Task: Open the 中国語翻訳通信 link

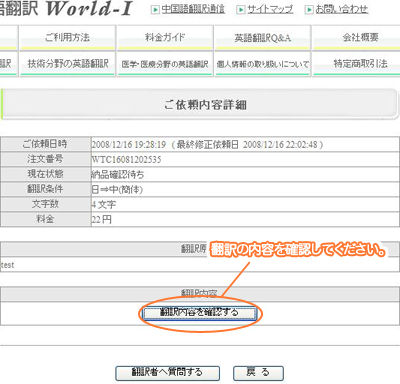Action: click(193, 9)
